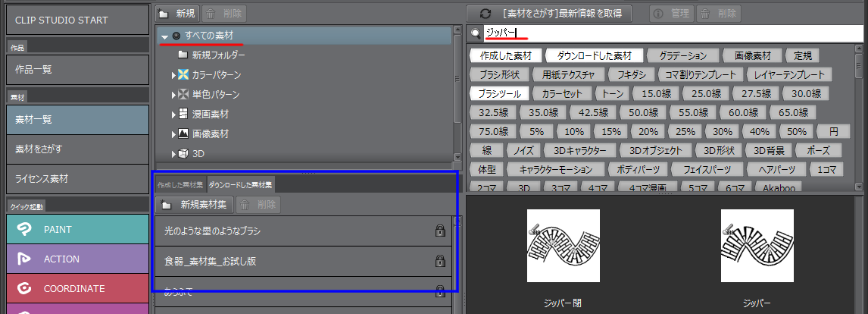The width and height of the screenshot is (868, 314).
Task: Click lock icon on 食器_素材集_お試し版
Action: pyautogui.click(x=440, y=261)
